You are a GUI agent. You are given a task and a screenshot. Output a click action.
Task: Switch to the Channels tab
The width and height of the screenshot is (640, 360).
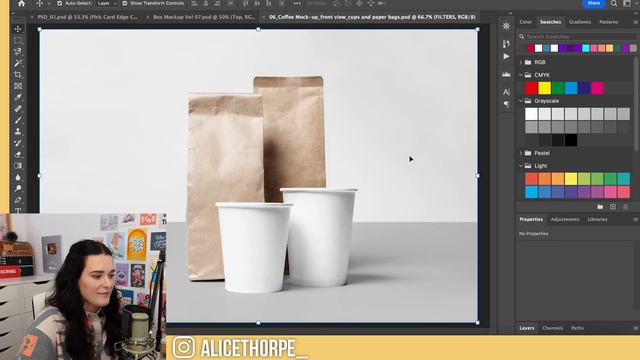[553, 328]
